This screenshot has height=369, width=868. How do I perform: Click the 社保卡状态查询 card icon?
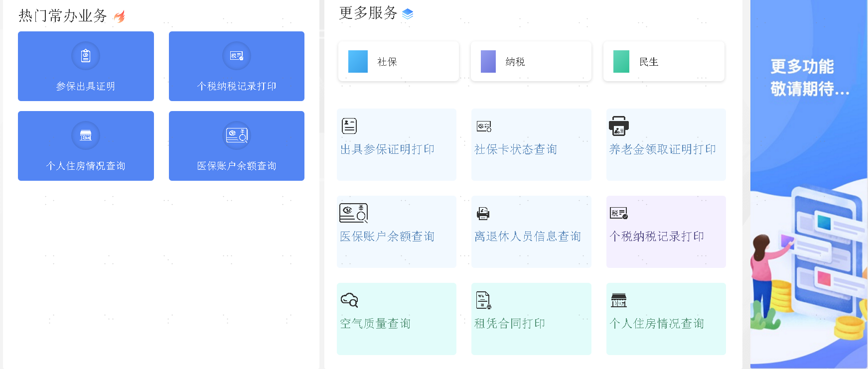coord(484,126)
